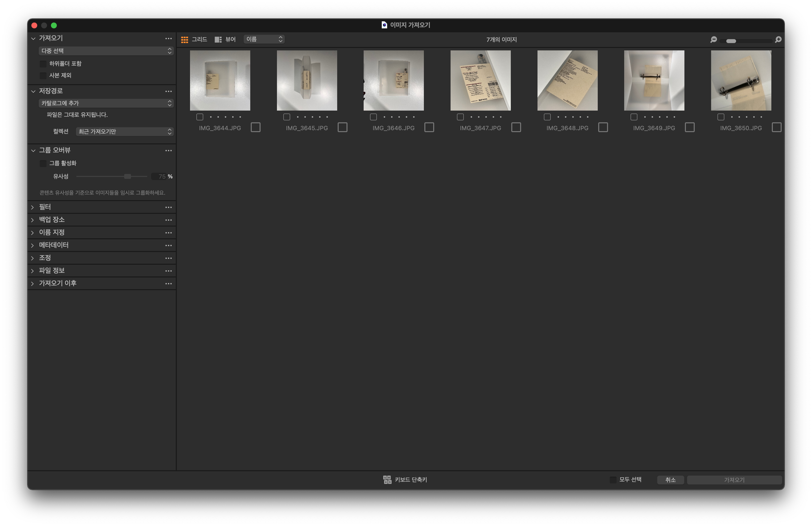
Task: Switch to the 그리드 grid view icon
Action: coord(185,40)
